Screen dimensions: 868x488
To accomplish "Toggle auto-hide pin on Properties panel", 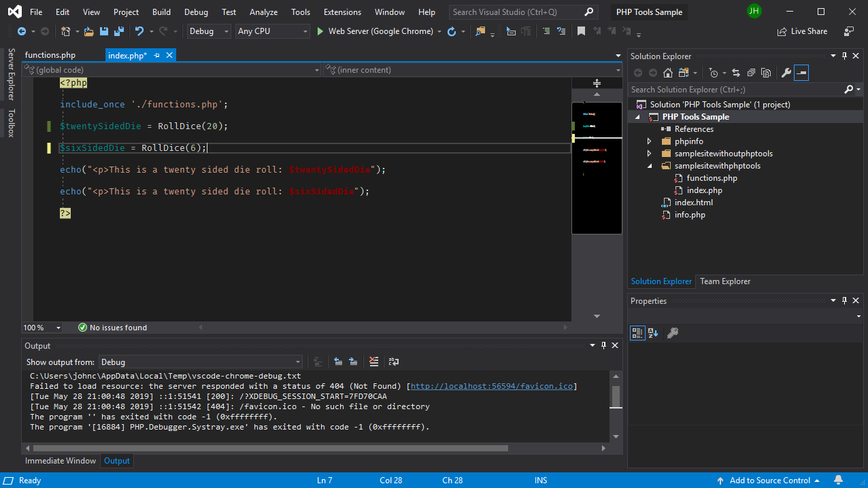I will pyautogui.click(x=844, y=300).
